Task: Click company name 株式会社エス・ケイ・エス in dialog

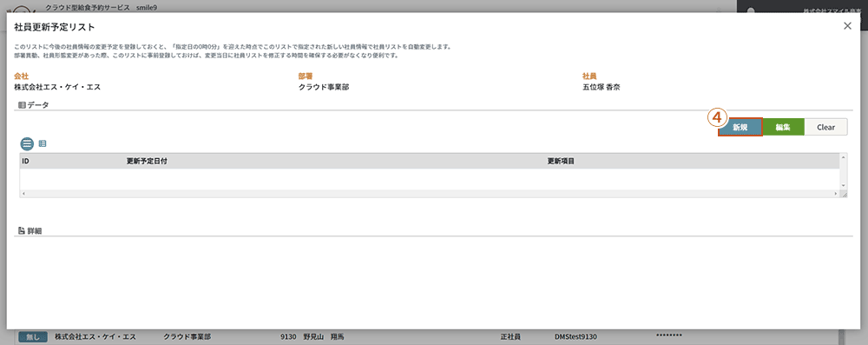Action: 57,87
